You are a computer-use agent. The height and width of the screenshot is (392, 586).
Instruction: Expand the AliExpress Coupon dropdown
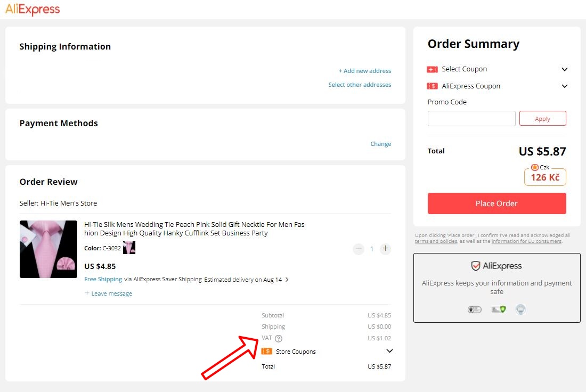coord(565,86)
